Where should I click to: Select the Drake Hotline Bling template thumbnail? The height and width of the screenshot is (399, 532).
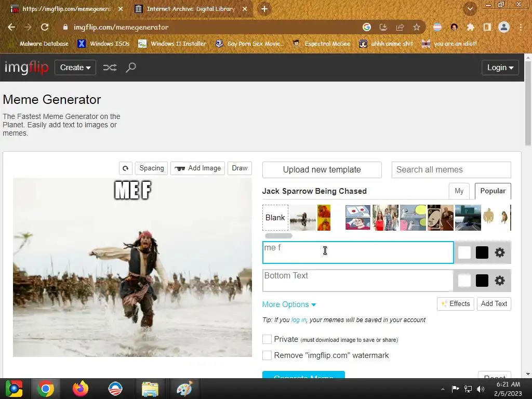324,218
